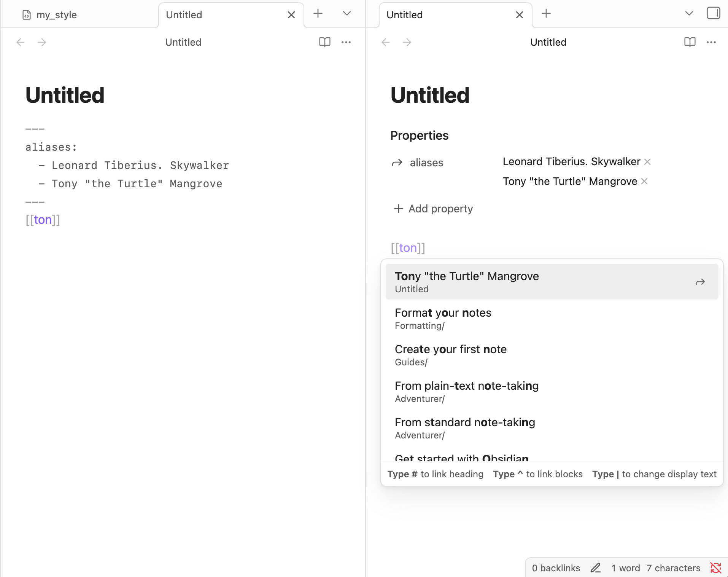728x577 pixels.
Task: Click Add property button
Action: point(434,209)
